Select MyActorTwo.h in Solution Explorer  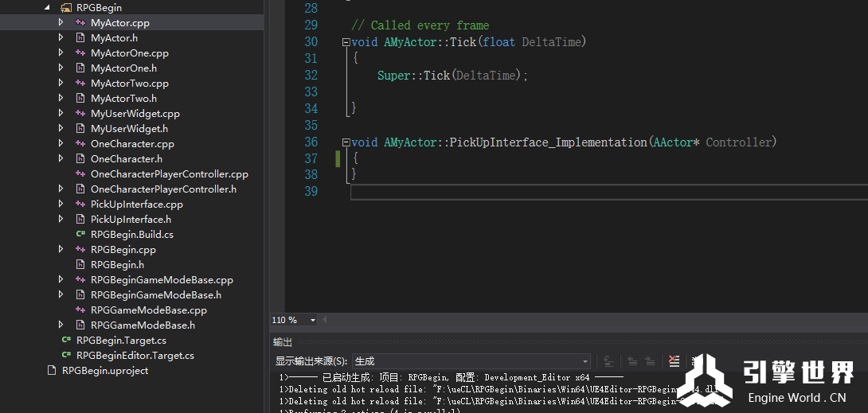123,99
